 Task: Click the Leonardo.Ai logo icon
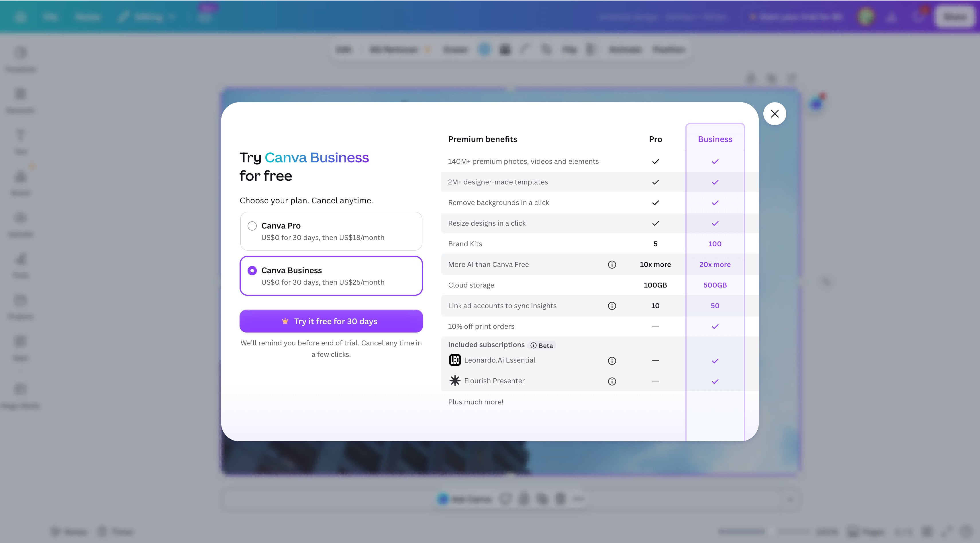455,360
